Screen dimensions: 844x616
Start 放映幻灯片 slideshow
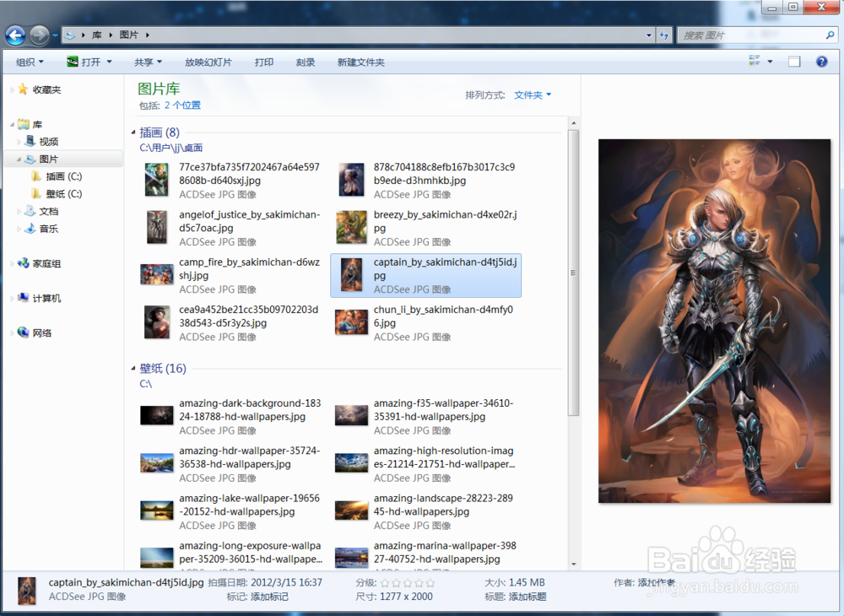pyautogui.click(x=208, y=62)
